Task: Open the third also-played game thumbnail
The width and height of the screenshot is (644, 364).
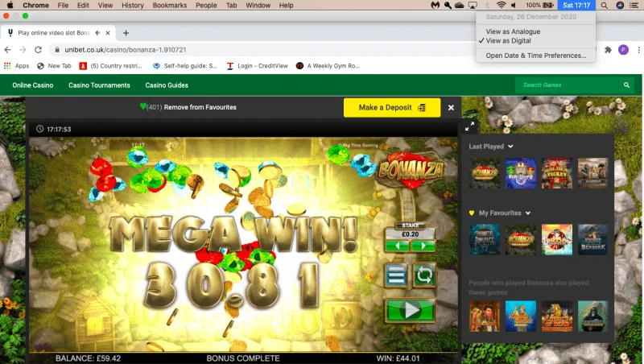Action: pos(557,316)
